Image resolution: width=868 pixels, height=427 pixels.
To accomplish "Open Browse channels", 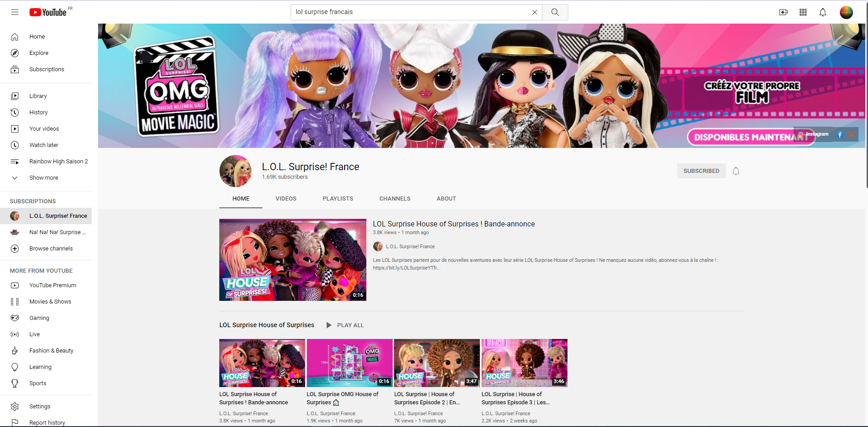I will [46, 249].
